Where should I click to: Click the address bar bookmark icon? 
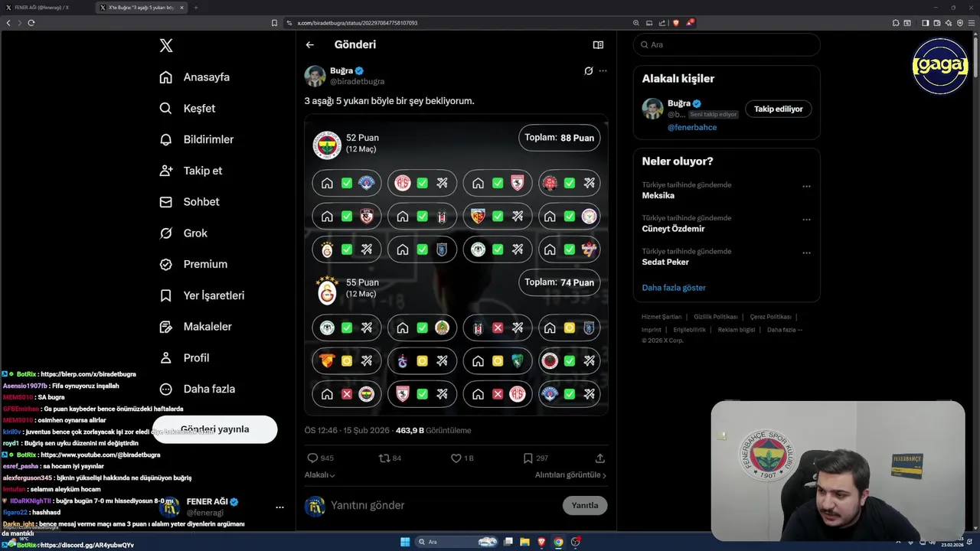point(274,23)
